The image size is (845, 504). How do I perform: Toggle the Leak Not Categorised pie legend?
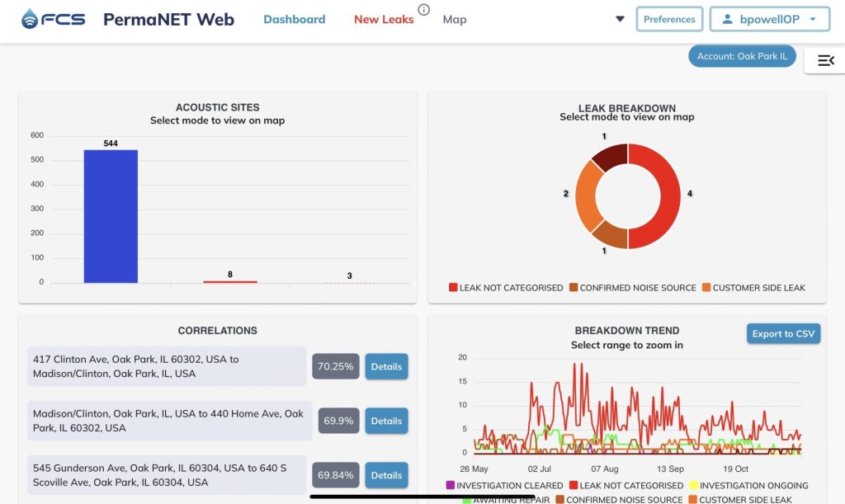[506, 288]
